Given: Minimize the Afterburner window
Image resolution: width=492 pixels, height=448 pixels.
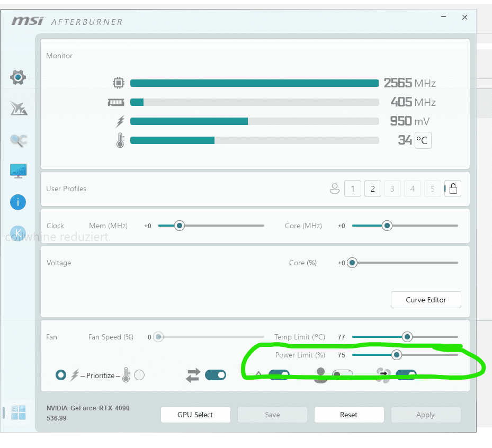Looking at the screenshot, I should 443,17.
